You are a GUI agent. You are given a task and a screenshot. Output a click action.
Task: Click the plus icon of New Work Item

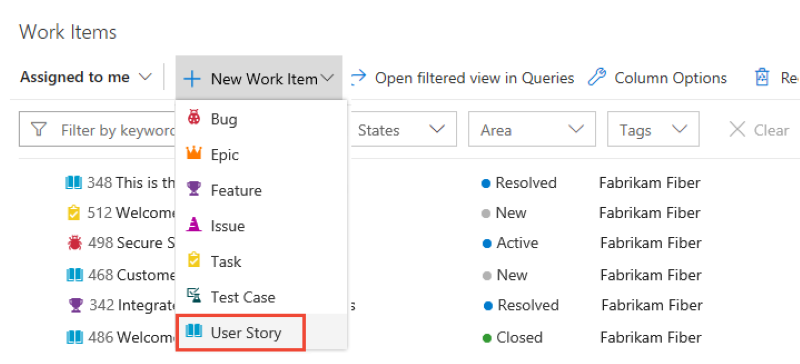coord(192,79)
